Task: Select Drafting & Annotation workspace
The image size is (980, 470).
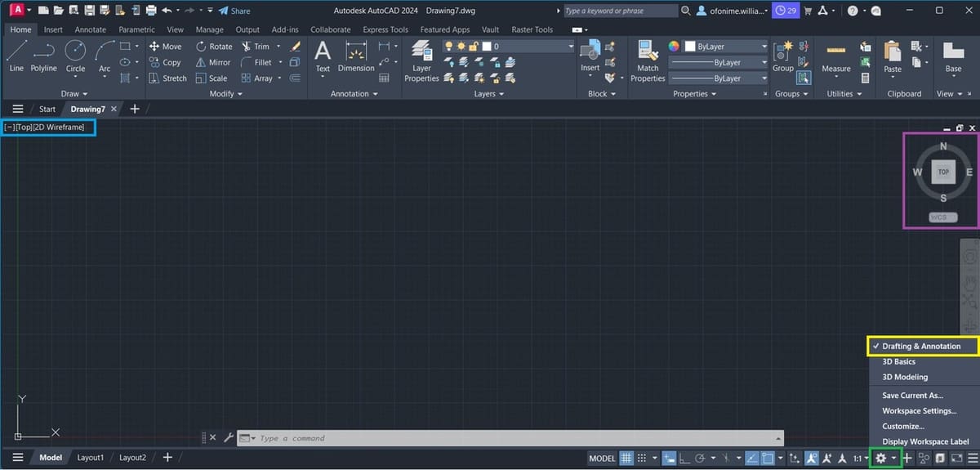Action: point(922,347)
